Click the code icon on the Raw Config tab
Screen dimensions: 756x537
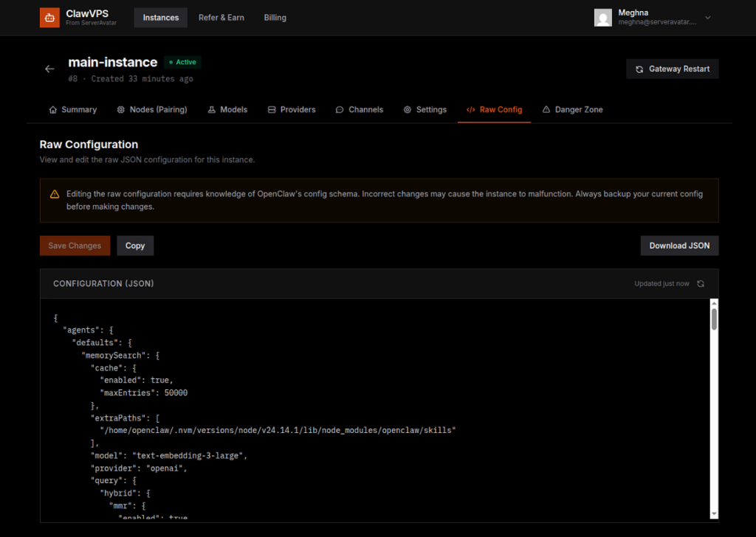(471, 109)
